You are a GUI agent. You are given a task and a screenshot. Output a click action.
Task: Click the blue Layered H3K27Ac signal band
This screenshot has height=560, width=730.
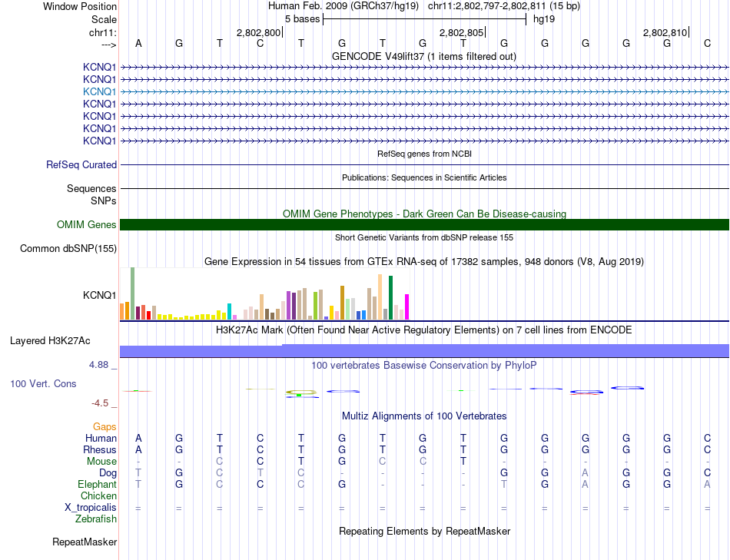pos(425,351)
